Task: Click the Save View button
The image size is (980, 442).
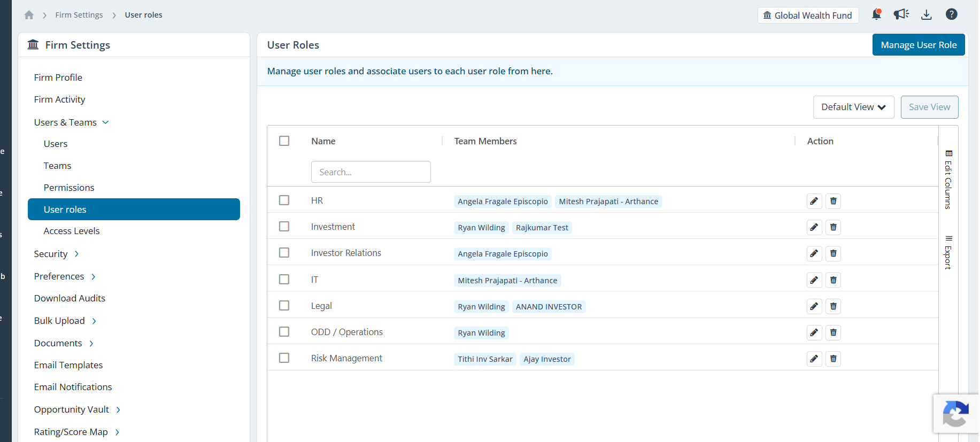Action: pos(929,107)
